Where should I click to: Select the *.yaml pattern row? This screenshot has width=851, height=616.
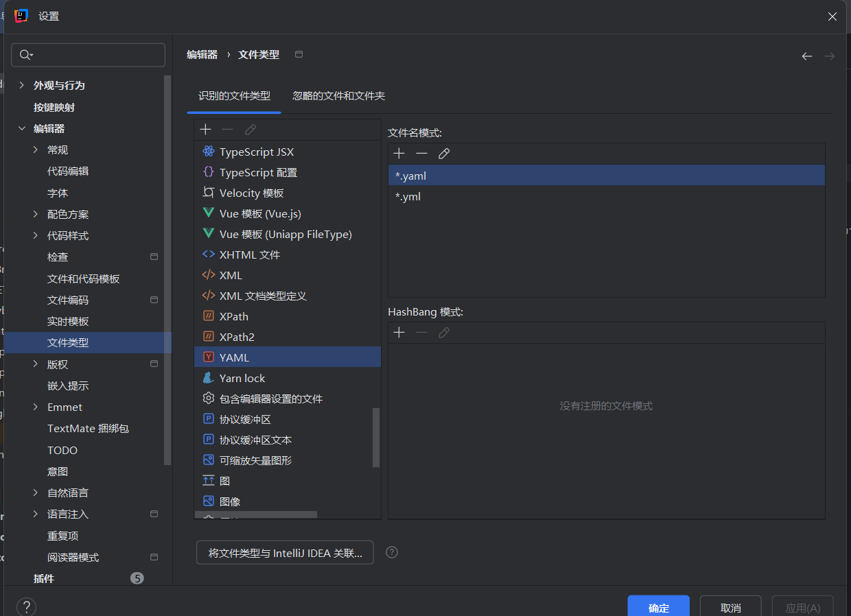[606, 176]
